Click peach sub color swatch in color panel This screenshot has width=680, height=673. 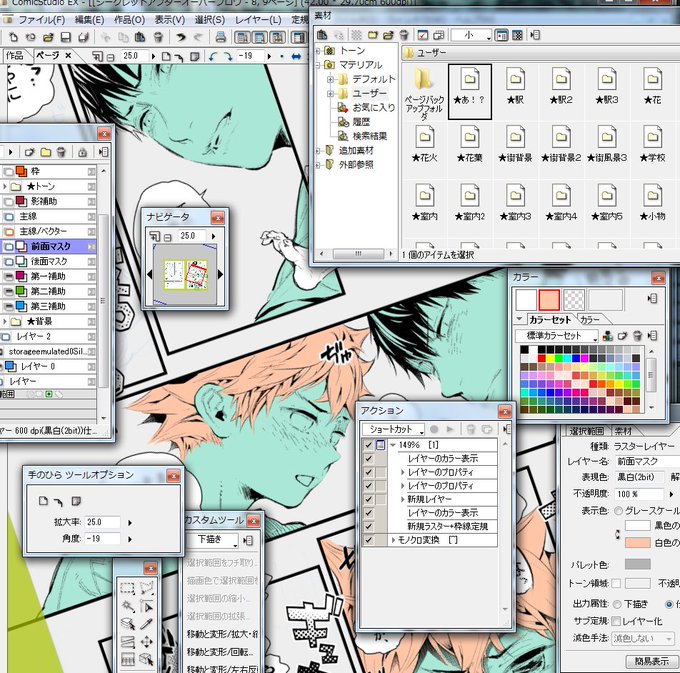[x=548, y=300]
